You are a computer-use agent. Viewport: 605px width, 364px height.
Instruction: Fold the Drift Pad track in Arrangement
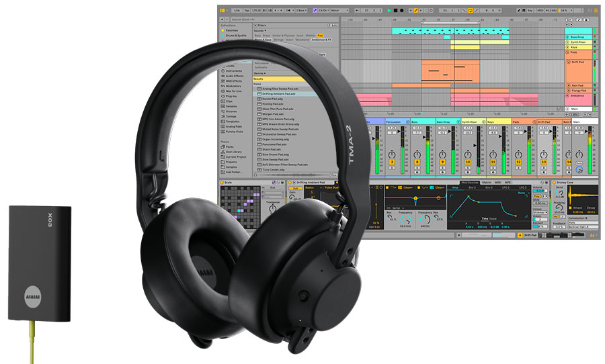tap(568, 62)
